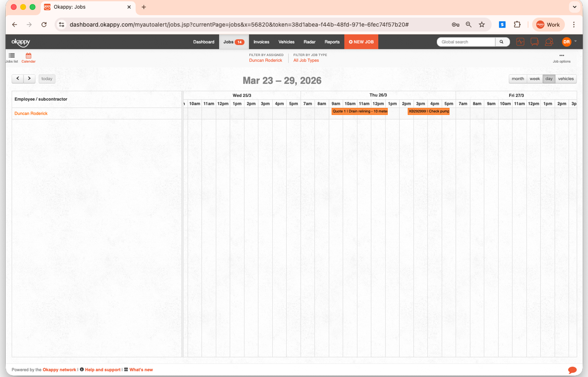Open the Invoices tab
Screen dimensions: 588x377
click(x=261, y=42)
